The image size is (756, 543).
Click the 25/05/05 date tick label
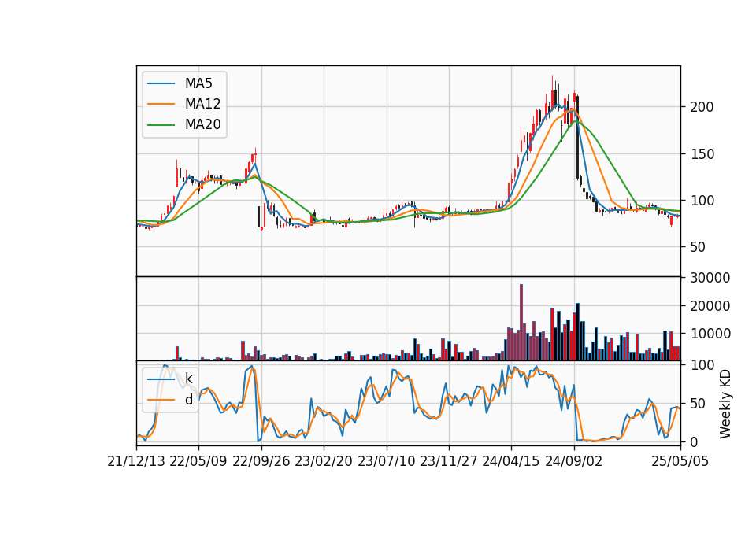click(x=680, y=461)
